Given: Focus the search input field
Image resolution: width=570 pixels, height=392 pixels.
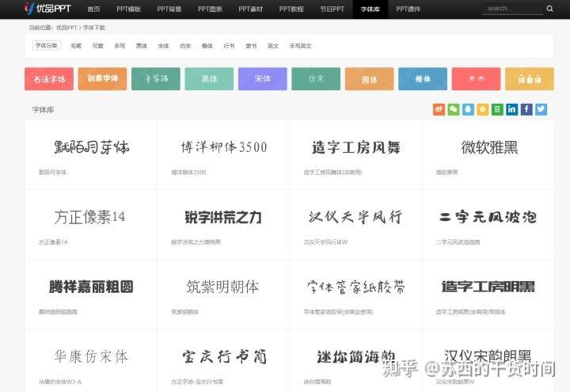Looking at the screenshot, I should [x=512, y=9].
